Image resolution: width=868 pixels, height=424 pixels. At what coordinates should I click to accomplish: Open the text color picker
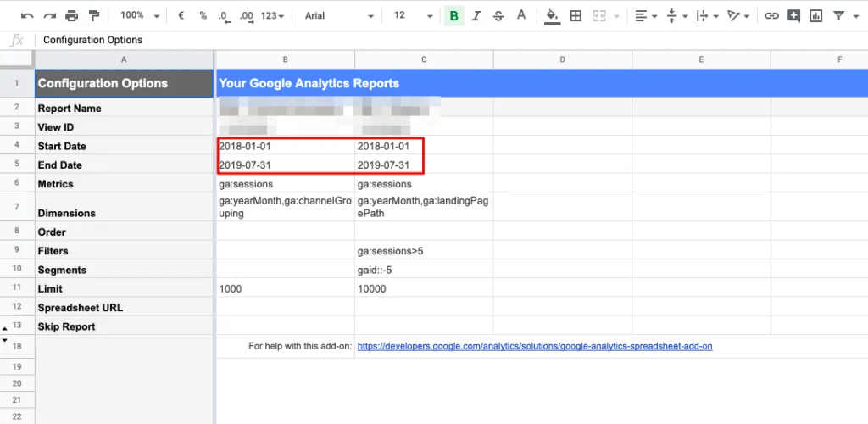tap(521, 15)
